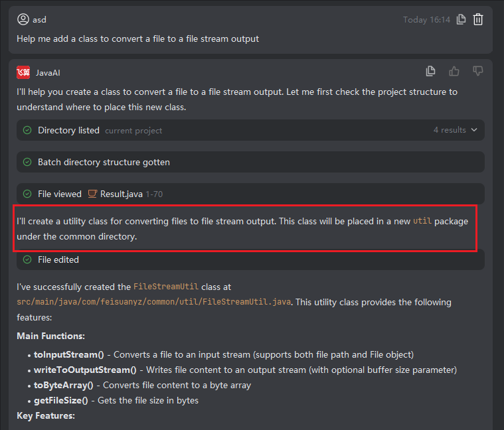Viewport: 504px width, 430px height.
Task: Click the Today 16:14 timestamp
Action: coord(425,20)
